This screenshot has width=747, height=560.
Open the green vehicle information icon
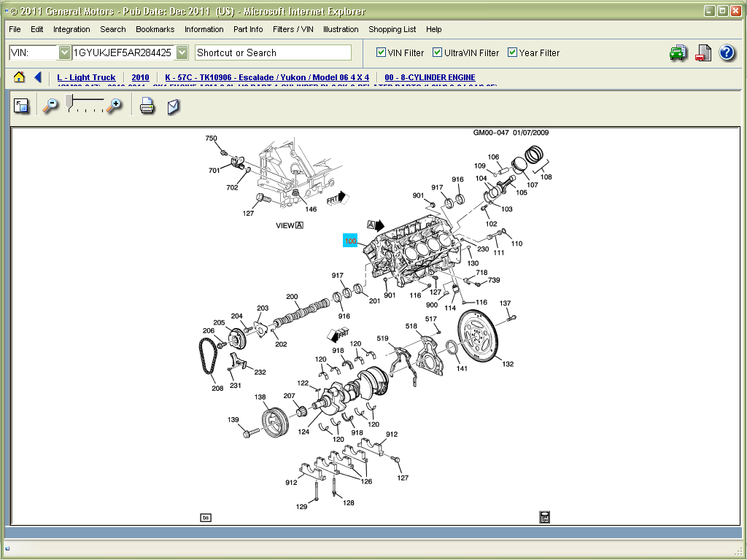[x=678, y=52]
